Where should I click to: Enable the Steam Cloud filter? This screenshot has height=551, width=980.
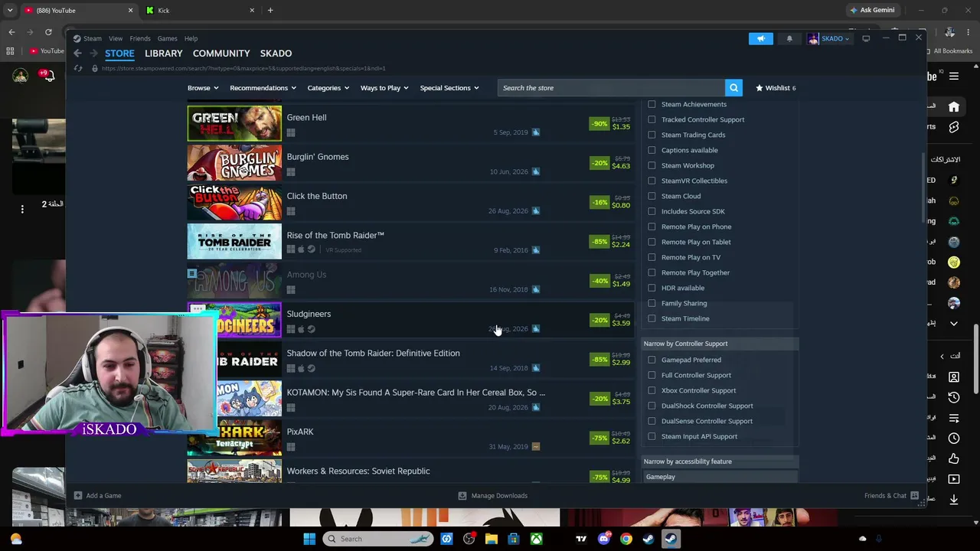(652, 196)
